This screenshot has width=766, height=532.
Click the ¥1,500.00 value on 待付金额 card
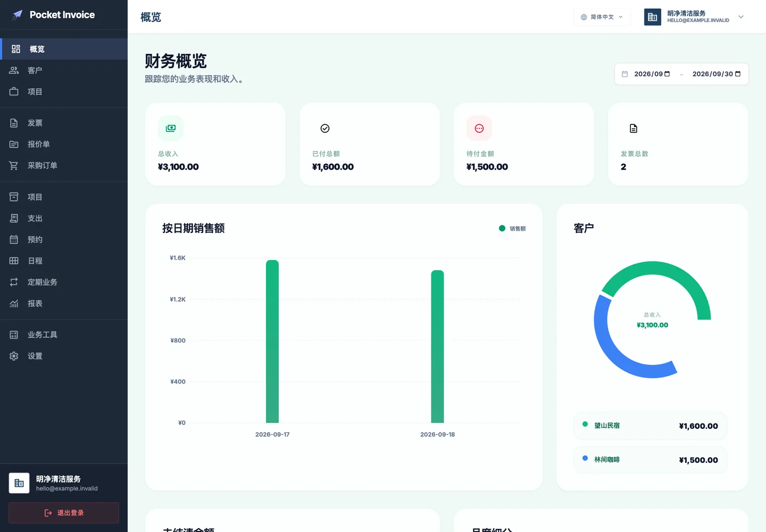click(x=487, y=167)
